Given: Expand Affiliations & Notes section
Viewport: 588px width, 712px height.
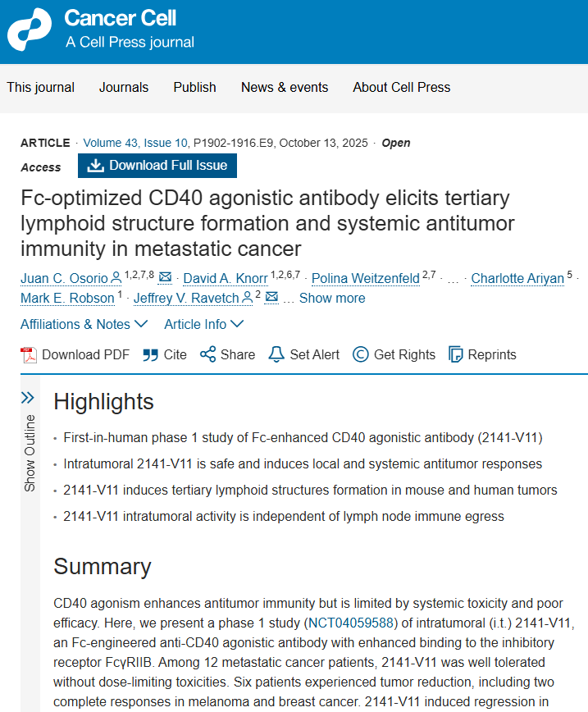Looking at the screenshot, I should pyautogui.click(x=82, y=324).
